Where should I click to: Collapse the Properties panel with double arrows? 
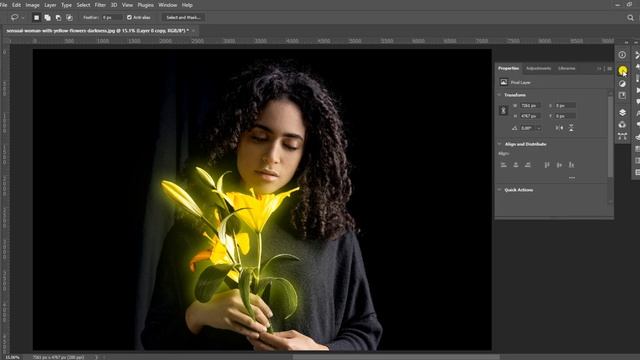tap(599, 69)
